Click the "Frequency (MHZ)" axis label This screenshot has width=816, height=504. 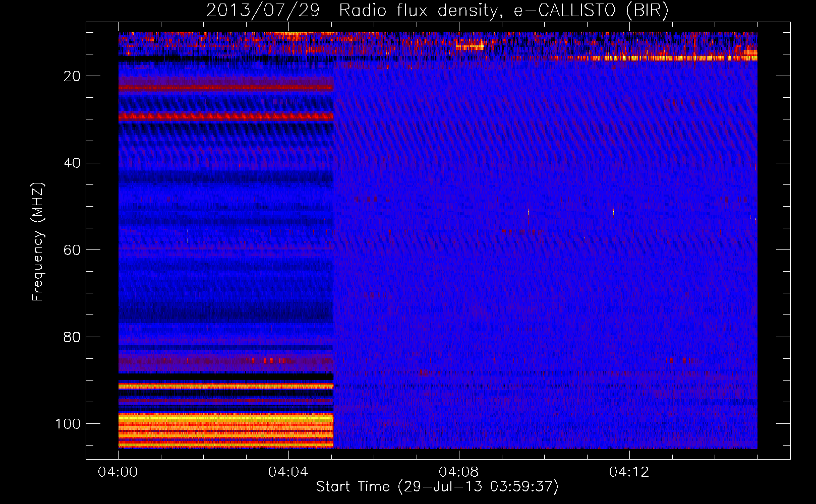38,242
